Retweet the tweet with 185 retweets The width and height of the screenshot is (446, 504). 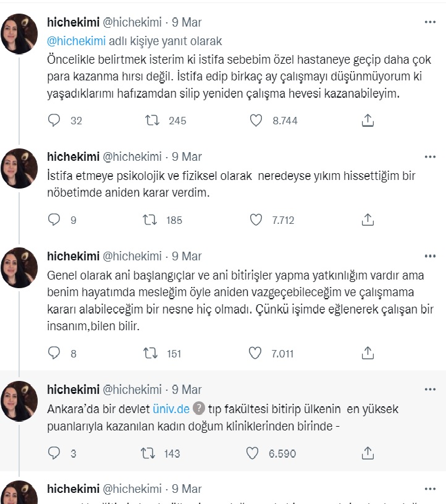coord(150,220)
